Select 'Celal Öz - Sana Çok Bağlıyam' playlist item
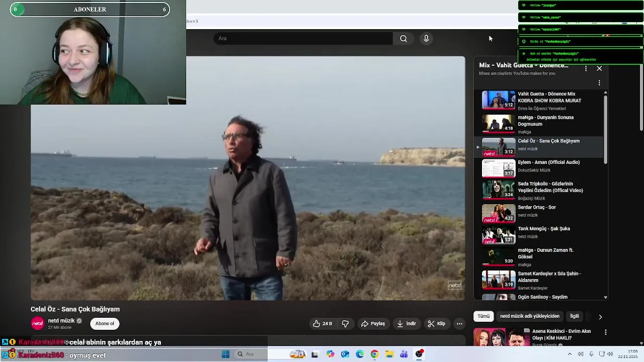644x362 pixels. 539,146
